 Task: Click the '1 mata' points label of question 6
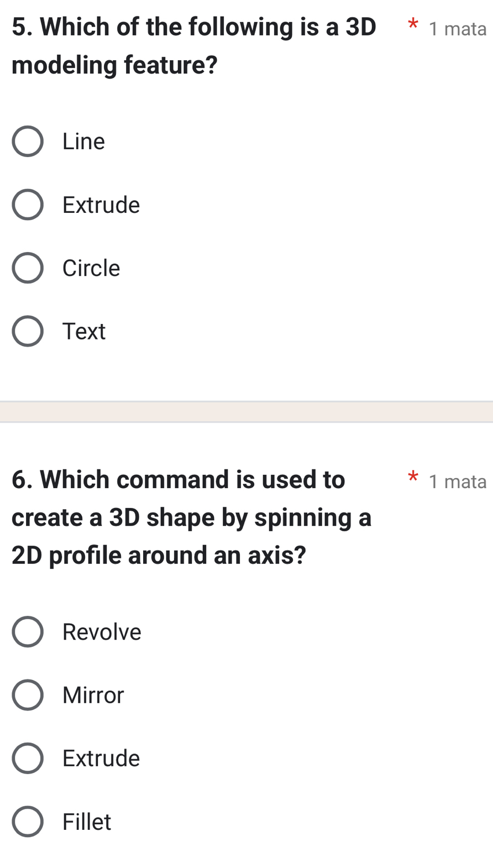(457, 482)
